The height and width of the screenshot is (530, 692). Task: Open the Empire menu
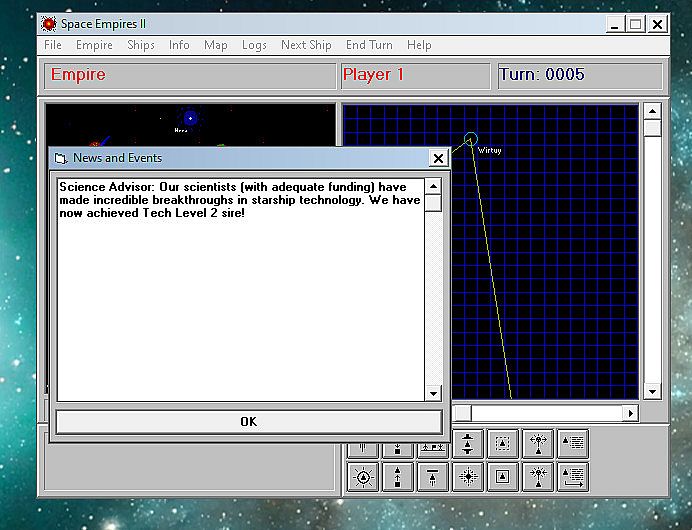click(94, 45)
